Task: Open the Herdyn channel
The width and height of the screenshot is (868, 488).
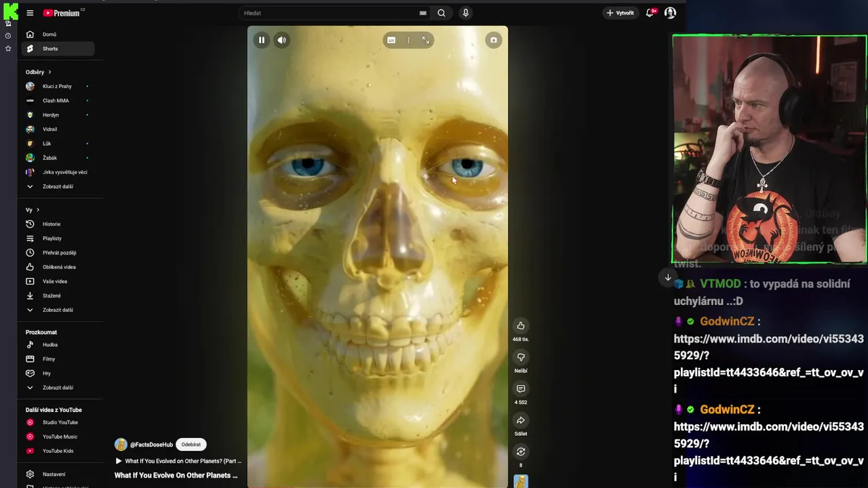Action: pyautogui.click(x=58, y=115)
